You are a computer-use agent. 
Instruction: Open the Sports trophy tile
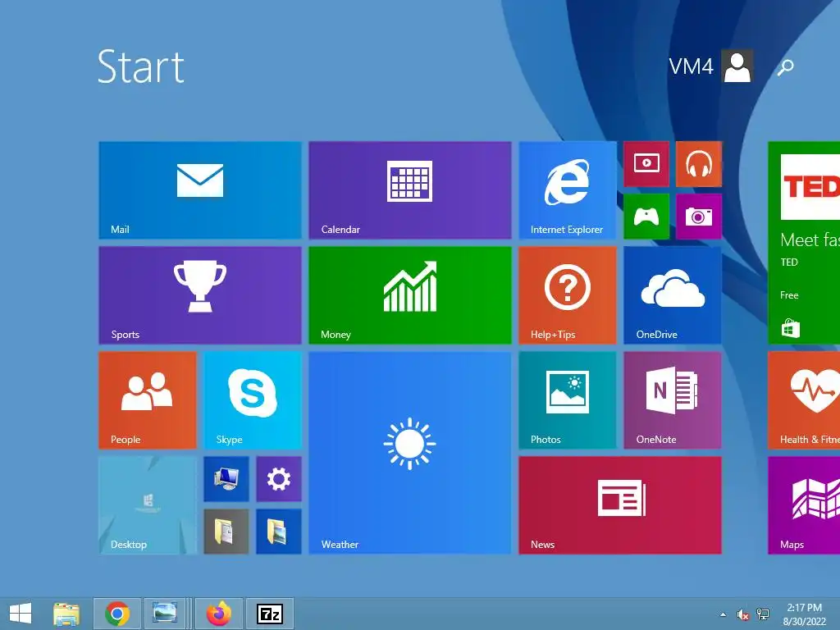200,295
